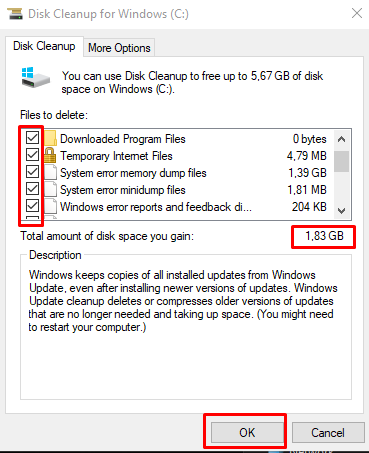Click the Temporary Internet Files lock icon
This screenshot has height=453, width=369.
point(50,155)
